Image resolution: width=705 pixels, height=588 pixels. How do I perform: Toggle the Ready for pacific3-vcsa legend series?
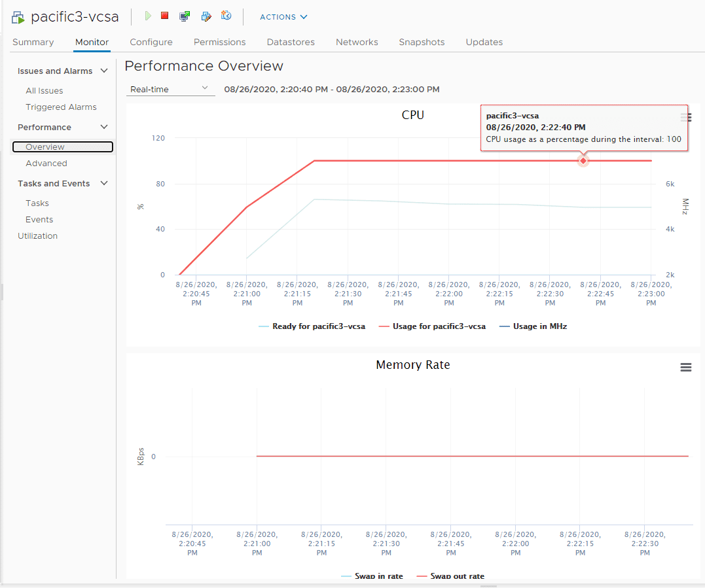coord(318,326)
